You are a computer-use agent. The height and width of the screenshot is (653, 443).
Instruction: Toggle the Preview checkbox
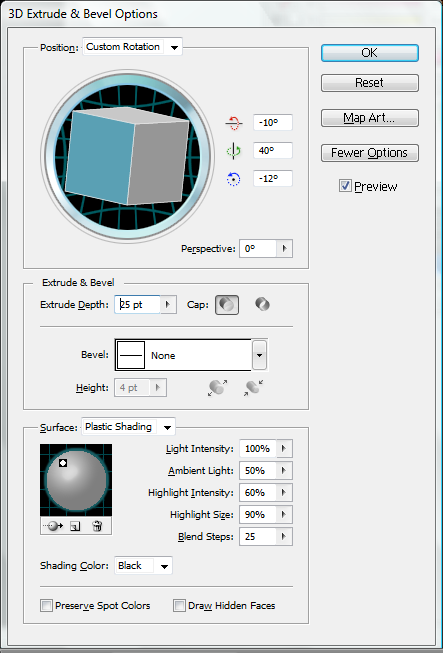pos(345,186)
